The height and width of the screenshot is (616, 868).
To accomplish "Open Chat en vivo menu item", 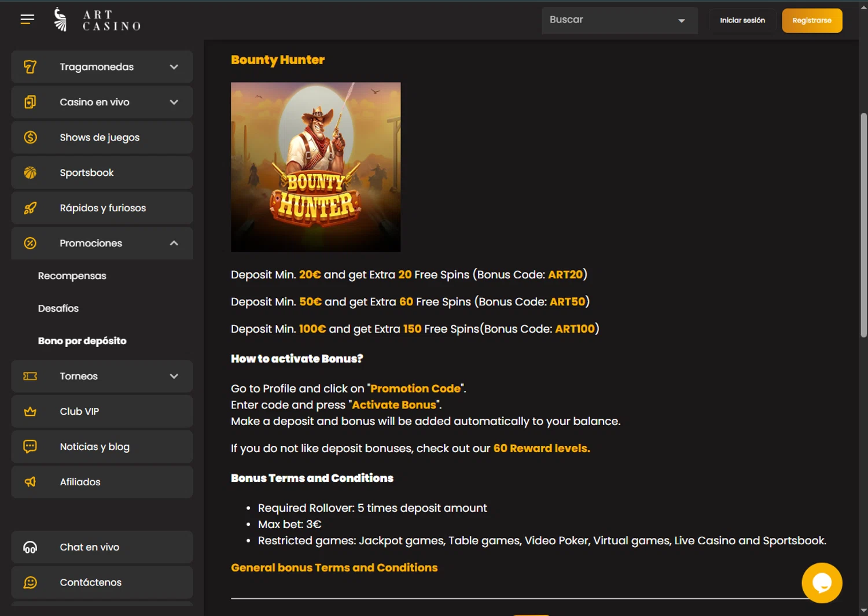I will pos(102,547).
